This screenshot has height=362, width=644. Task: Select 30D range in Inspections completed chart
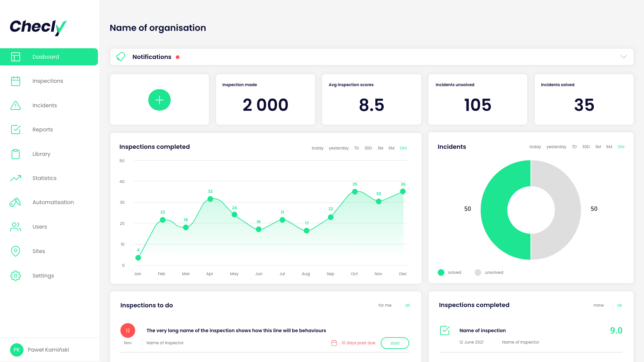pos(368,148)
